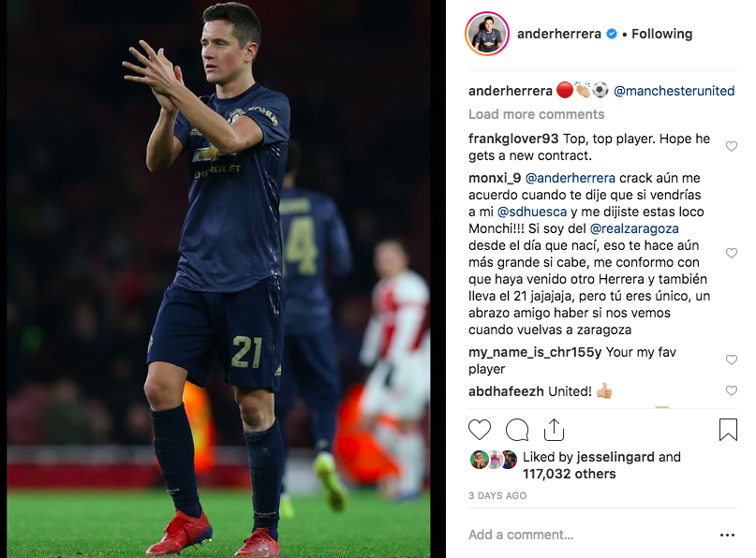This screenshot has height=558, width=756.
Task: Expand Load more comments
Action: pos(536,114)
